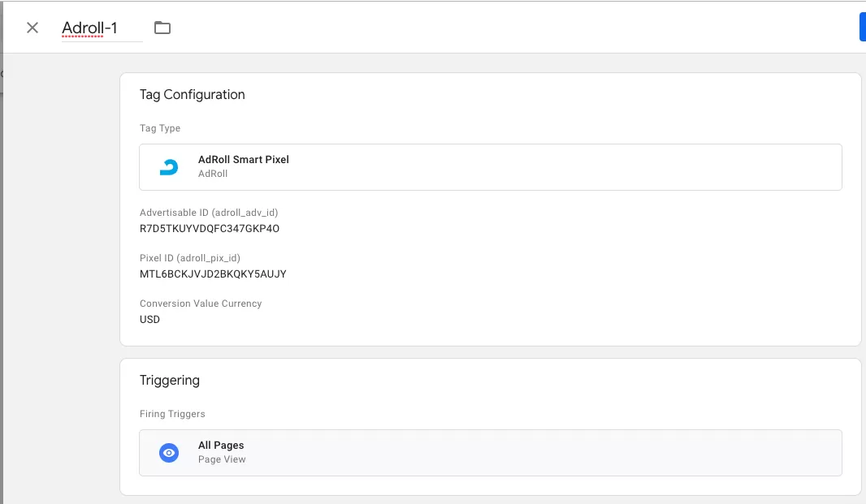The height and width of the screenshot is (504, 866).
Task: Click the Firing Triggers label
Action: tap(172, 414)
